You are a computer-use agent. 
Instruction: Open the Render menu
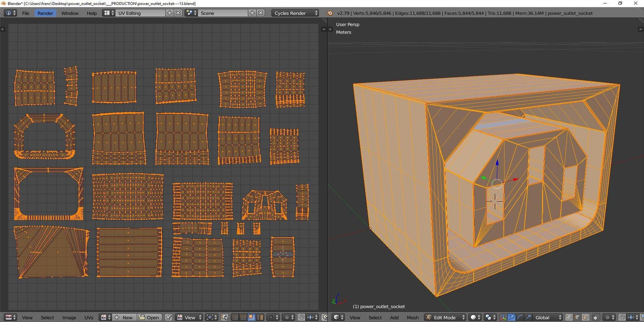pyautogui.click(x=45, y=13)
